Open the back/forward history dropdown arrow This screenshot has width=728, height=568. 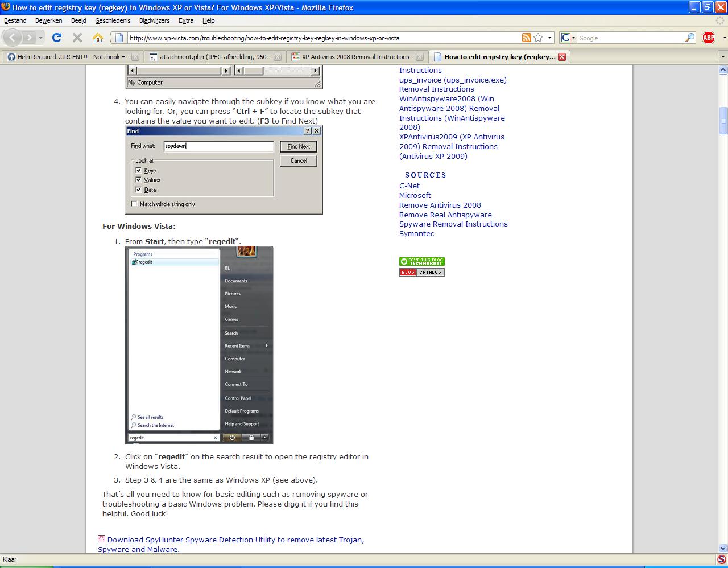[x=40, y=38]
